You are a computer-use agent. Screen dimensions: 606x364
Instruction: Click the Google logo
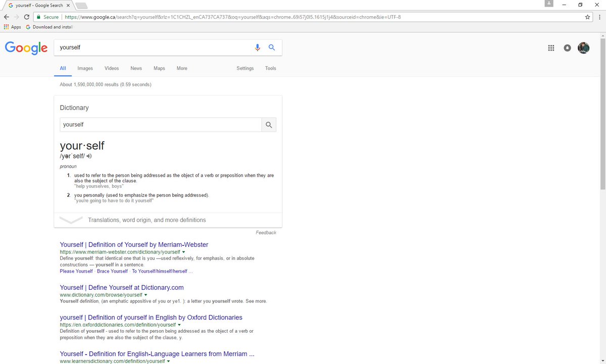pos(26,47)
